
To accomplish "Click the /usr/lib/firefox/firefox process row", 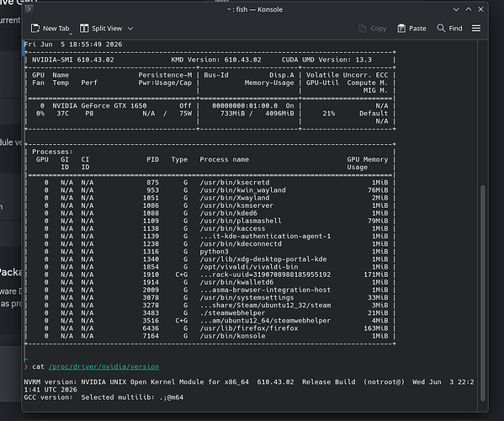I will point(210,328).
